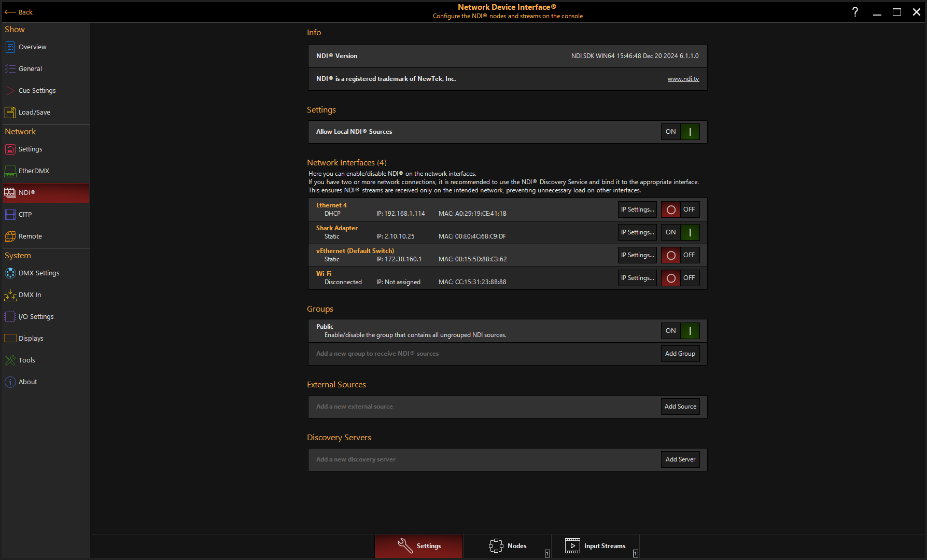The width and height of the screenshot is (927, 560).
Task: Select the EtherDMX icon
Action: click(x=10, y=171)
